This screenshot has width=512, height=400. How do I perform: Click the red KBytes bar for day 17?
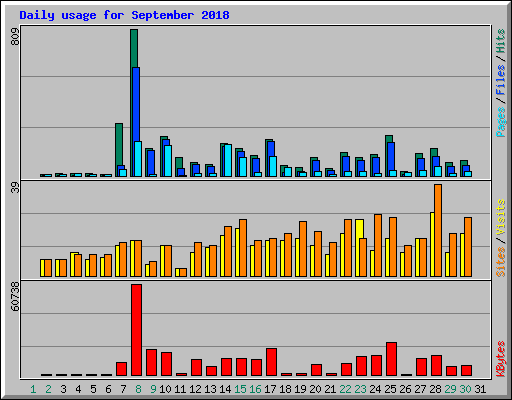click(x=271, y=362)
